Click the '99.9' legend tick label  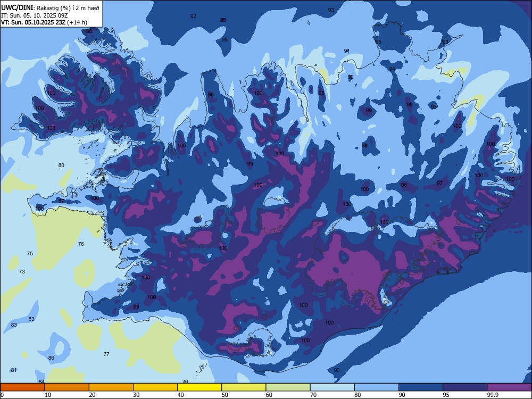coord(493,395)
